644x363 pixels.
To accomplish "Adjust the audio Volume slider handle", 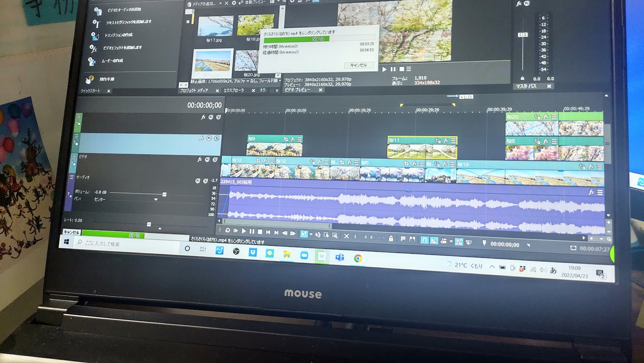I will point(164,194).
